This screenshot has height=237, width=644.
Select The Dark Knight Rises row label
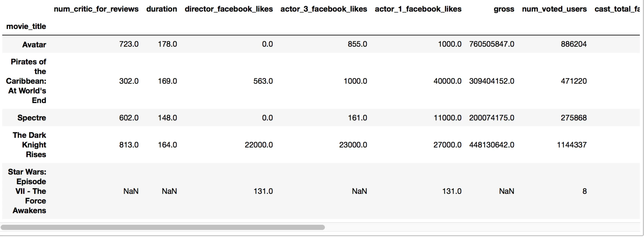click(x=30, y=145)
